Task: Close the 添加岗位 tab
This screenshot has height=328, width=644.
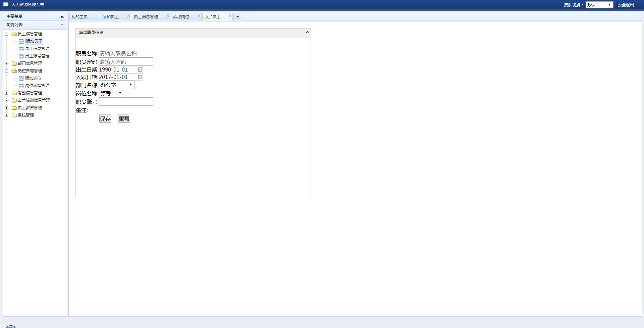Action: coord(199,16)
